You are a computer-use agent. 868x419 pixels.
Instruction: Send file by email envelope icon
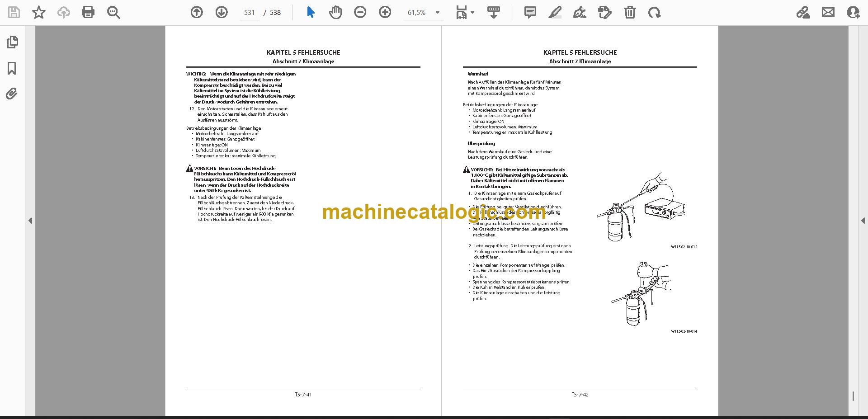[x=828, y=12]
